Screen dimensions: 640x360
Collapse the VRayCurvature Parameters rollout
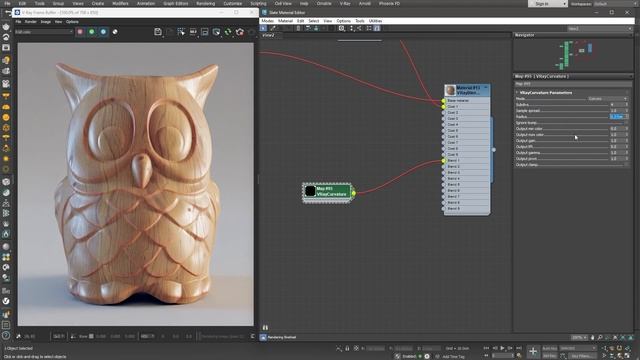546,93
